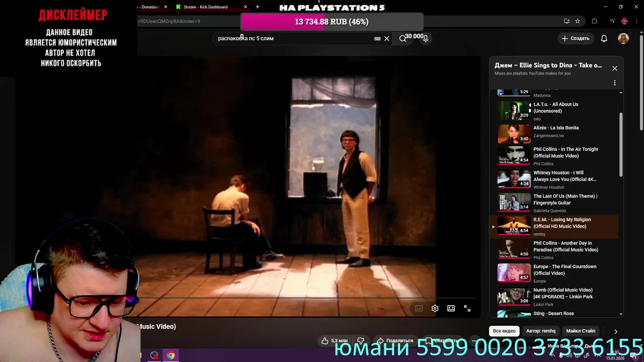Run search with the magnifier icon
This screenshot has height=362, width=644.
point(403,39)
